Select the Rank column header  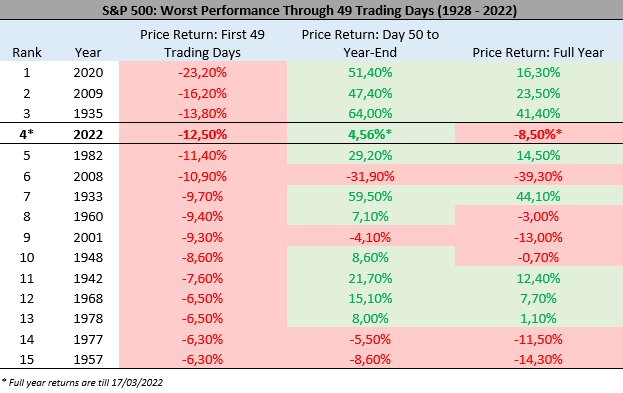pyautogui.click(x=27, y=52)
